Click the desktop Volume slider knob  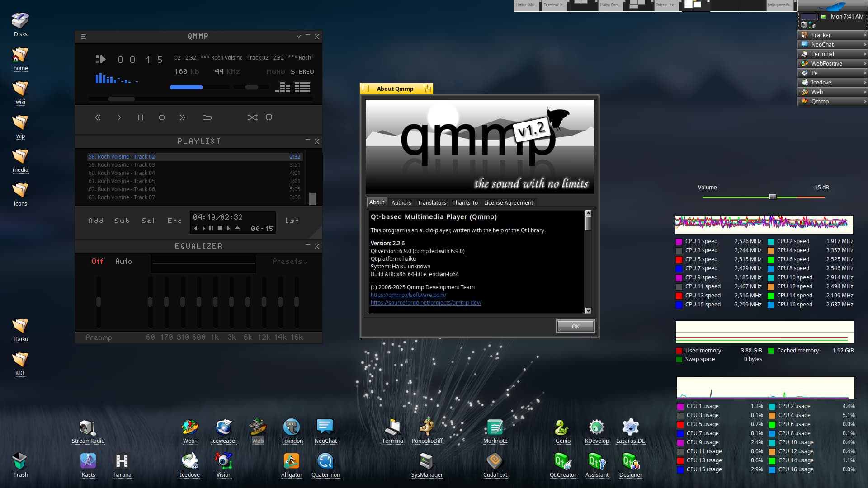tap(773, 197)
